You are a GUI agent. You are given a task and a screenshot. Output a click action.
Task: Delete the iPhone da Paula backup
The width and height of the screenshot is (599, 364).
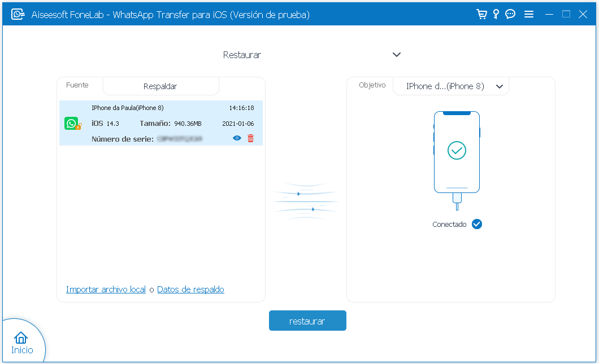(x=250, y=138)
